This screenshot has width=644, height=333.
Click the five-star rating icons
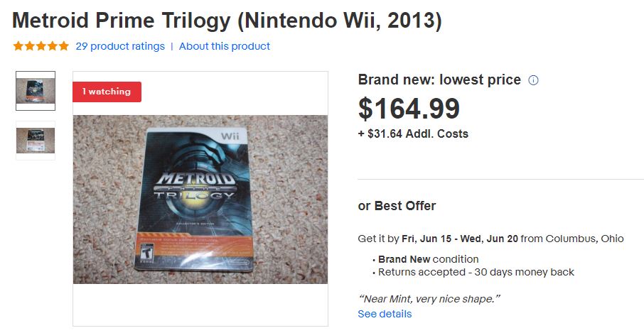coord(41,46)
